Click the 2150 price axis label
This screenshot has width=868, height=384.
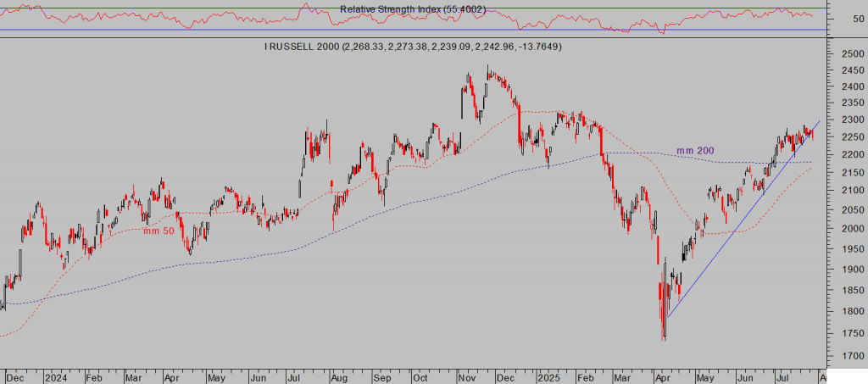853,173
